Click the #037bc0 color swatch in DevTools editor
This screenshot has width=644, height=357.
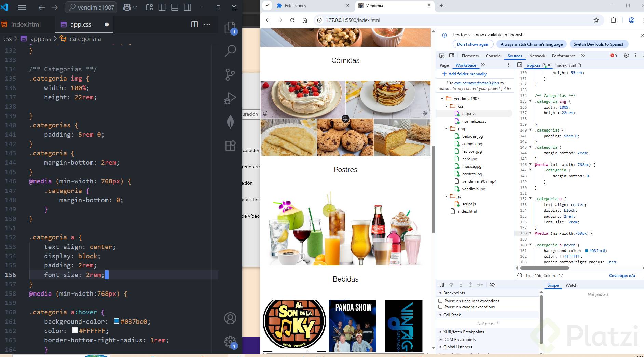587,251
